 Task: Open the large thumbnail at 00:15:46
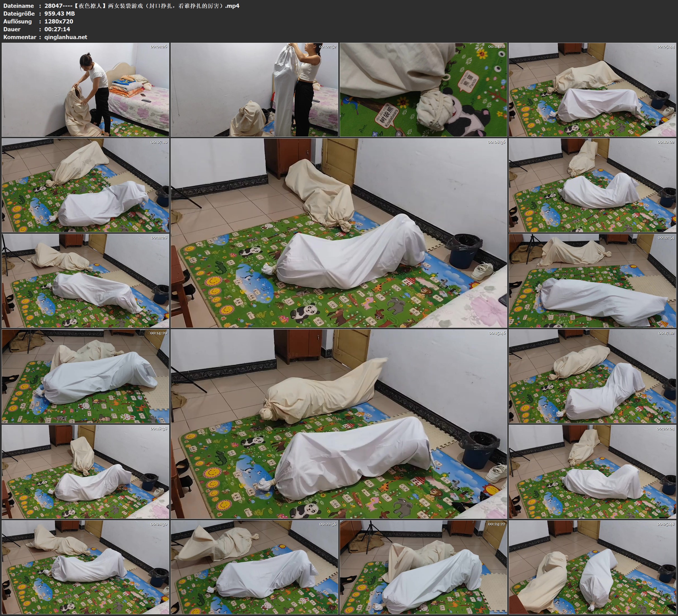click(339, 424)
